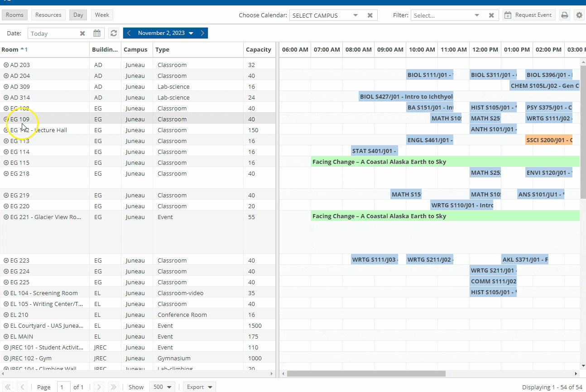Viewport: 586px width, 392px height.
Task: Open the date picker calendar icon
Action: [97, 33]
